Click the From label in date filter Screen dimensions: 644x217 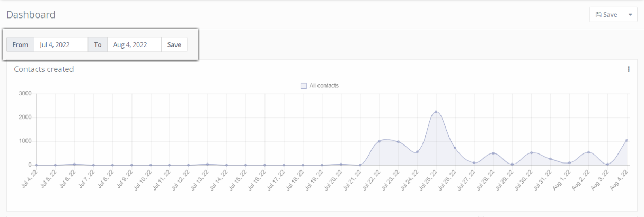click(x=20, y=45)
